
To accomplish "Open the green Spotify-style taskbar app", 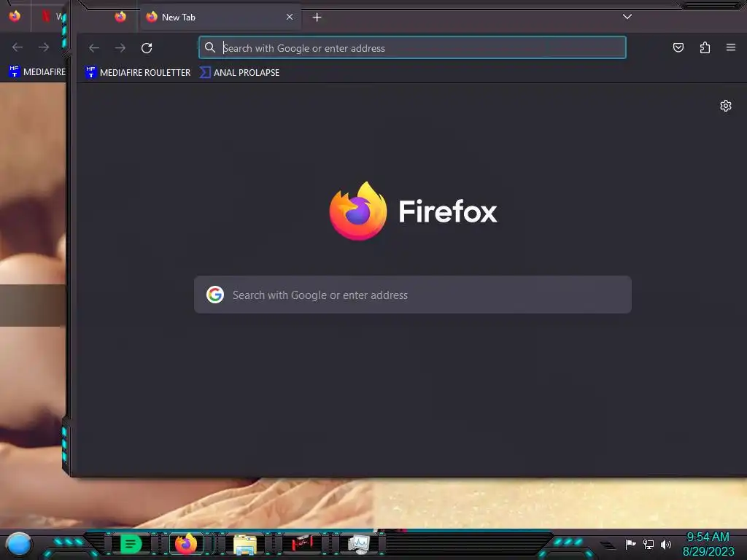I will tap(130, 544).
